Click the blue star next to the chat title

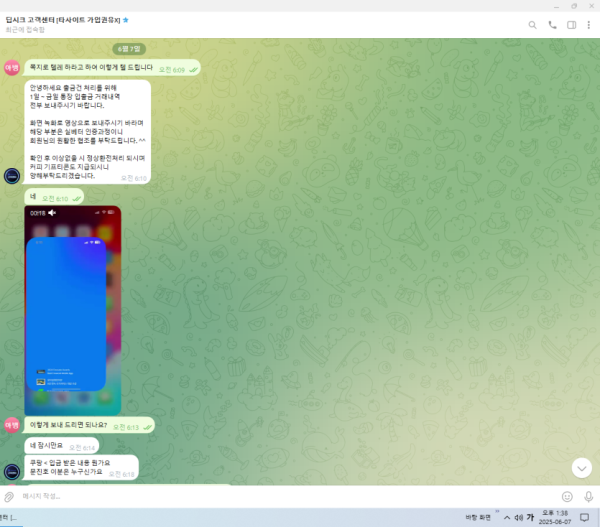coord(126,20)
